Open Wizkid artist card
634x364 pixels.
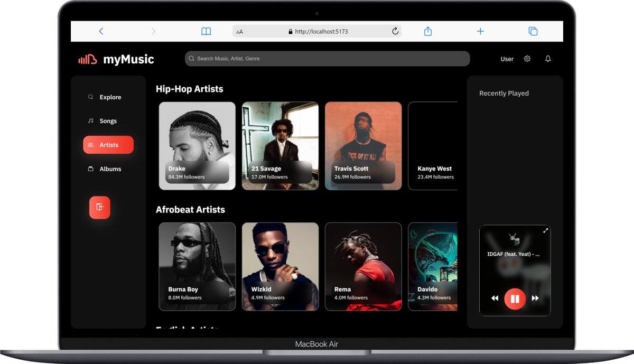tap(280, 266)
